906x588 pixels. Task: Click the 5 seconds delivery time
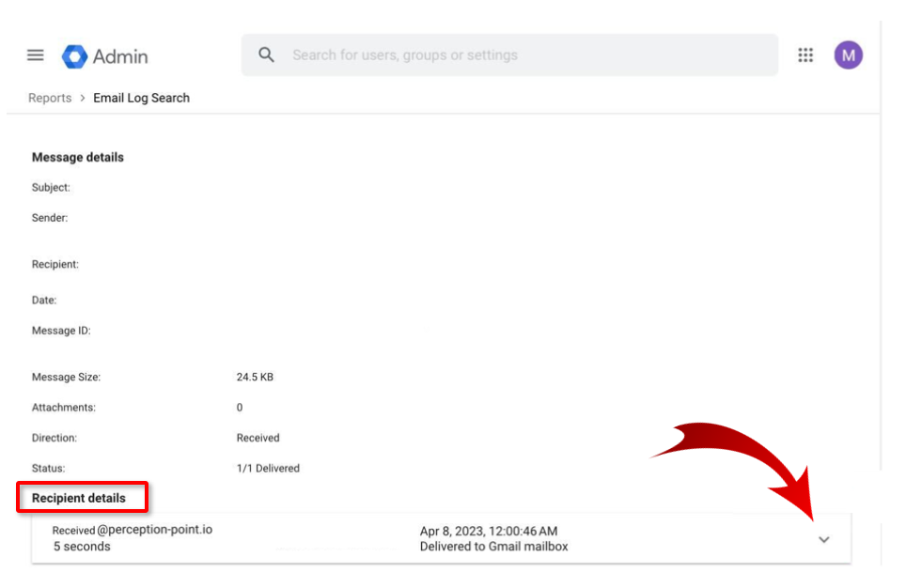pos(82,547)
